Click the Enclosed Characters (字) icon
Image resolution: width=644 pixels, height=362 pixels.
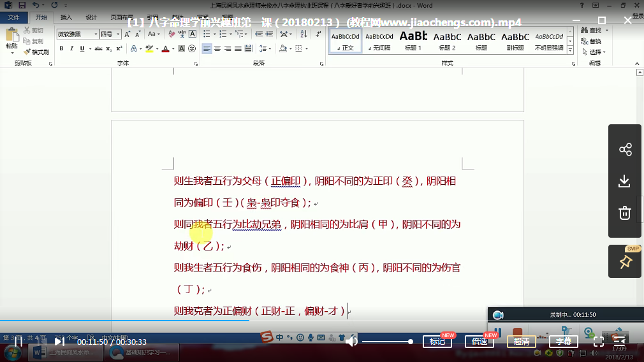192,48
